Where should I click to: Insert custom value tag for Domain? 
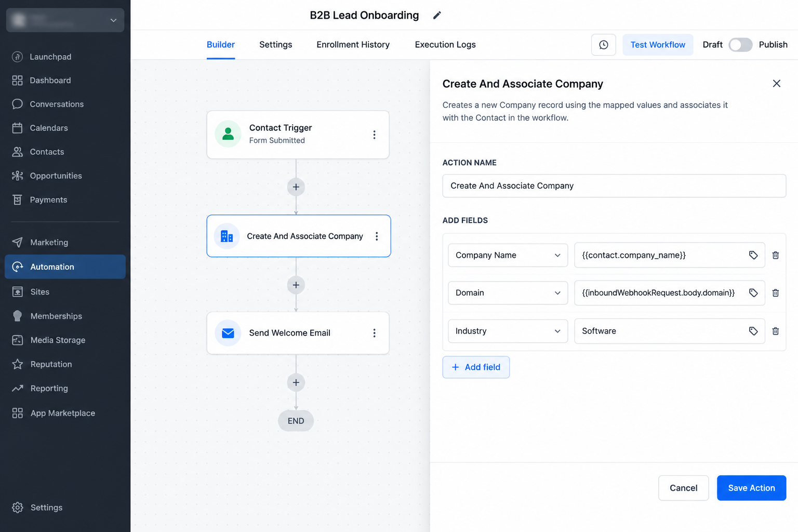pyautogui.click(x=753, y=293)
